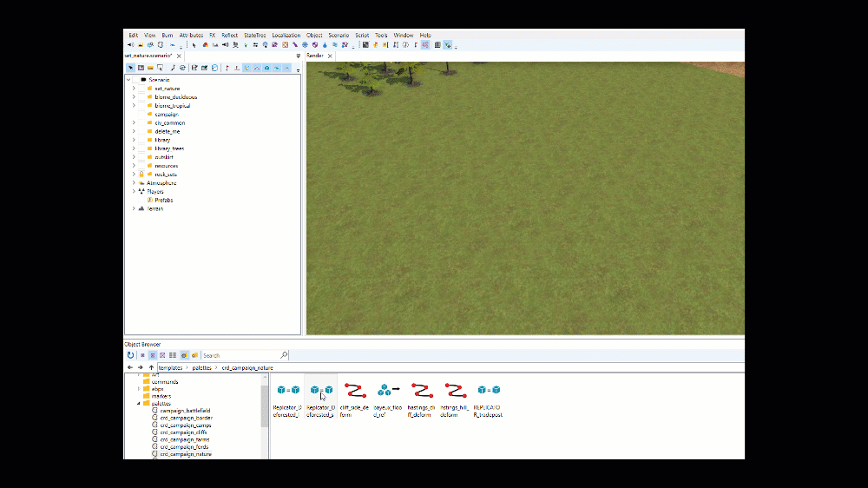Expand the Atmosphere tree node
Screen dimensions: 868x488
click(134, 183)
